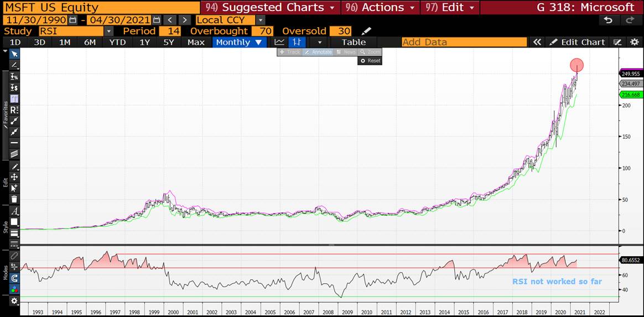Open the line thickness style tool
The image size is (644, 317).
click(14, 233)
